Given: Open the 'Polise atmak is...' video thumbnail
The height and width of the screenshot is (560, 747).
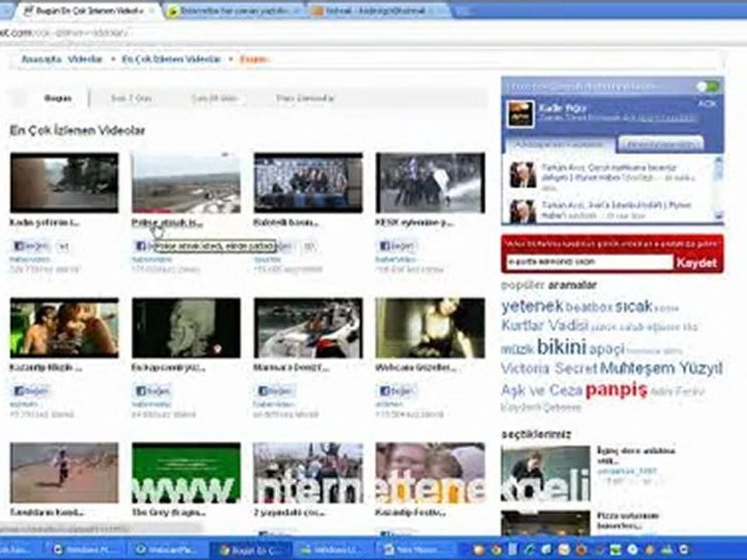Looking at the screenshot, I should point(186,182).
